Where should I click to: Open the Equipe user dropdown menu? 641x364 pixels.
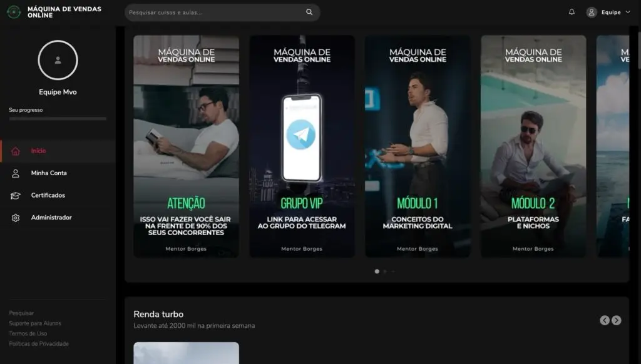point(608,12)
